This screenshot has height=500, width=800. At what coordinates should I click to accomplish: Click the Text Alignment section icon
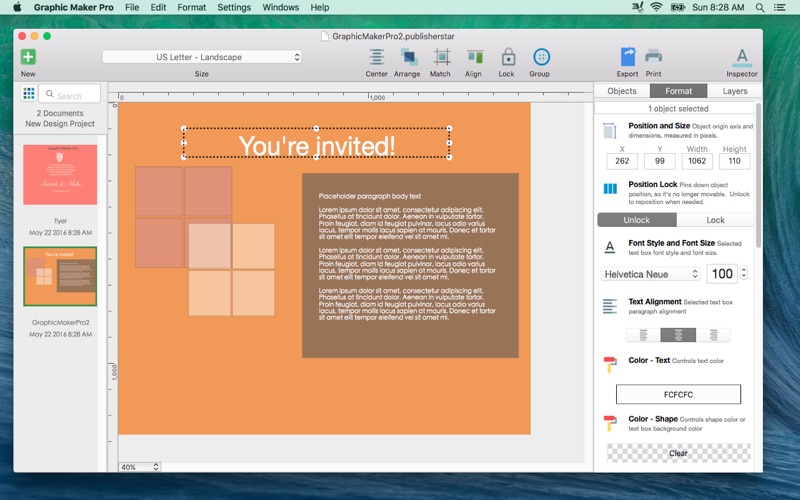[610, 306]
